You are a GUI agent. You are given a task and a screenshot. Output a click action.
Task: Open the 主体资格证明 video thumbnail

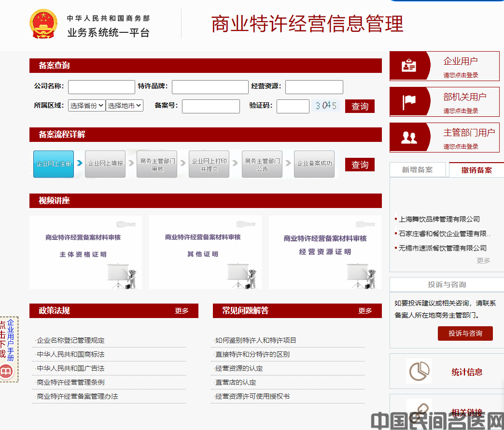[86, 252]
